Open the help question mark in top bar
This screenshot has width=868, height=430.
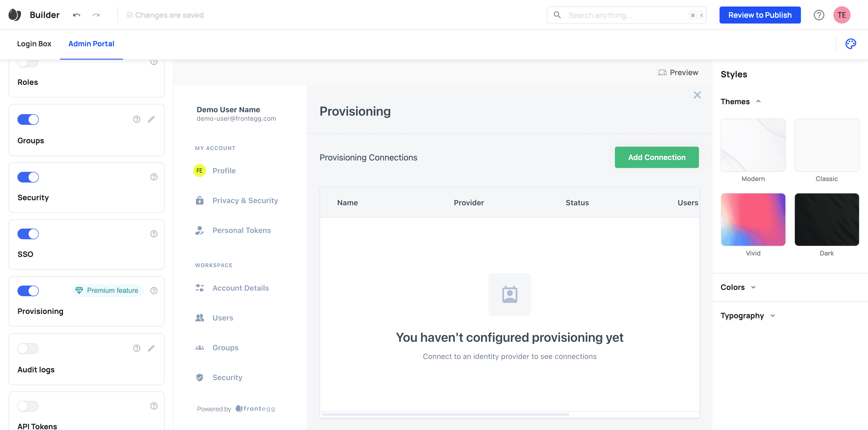pos(819,15)
